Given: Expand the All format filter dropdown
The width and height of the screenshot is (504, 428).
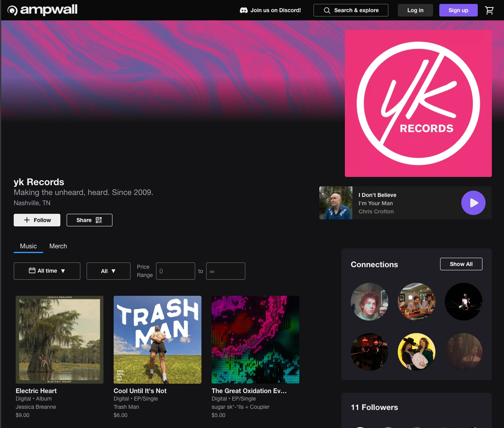Looking at the screenshot, I should (x=108, y=271).
